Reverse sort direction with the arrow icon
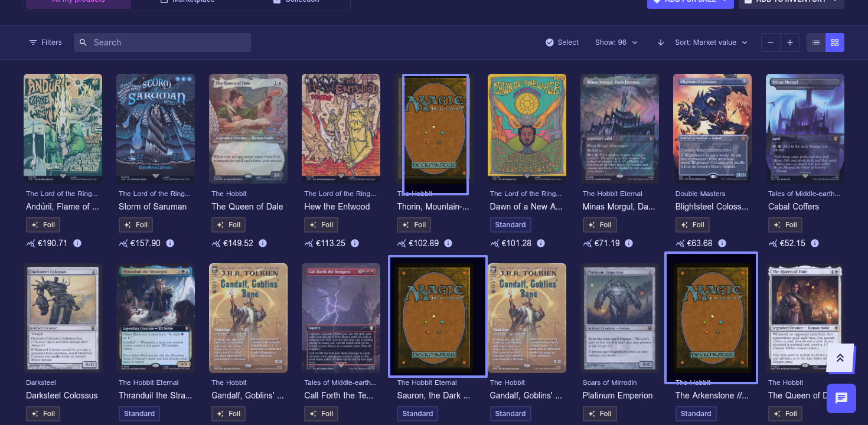Screen dimensions: 868x425 [x=661, y=42]
